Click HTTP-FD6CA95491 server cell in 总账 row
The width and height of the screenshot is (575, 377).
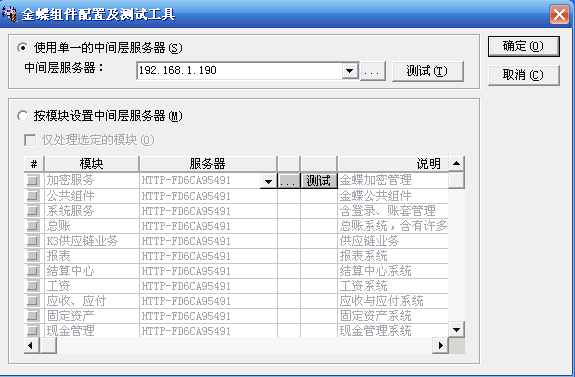point(208,226)
